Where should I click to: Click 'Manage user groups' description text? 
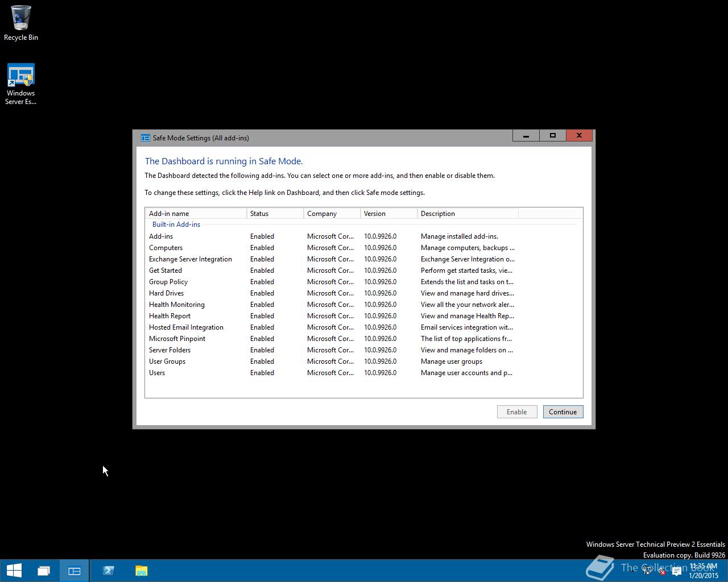pos(452,361)
